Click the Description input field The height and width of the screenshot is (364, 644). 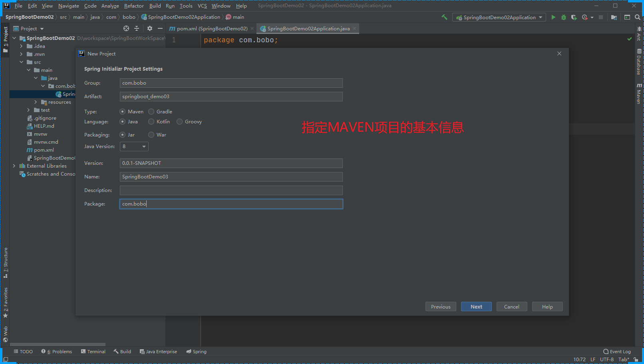tap(231, 190)
